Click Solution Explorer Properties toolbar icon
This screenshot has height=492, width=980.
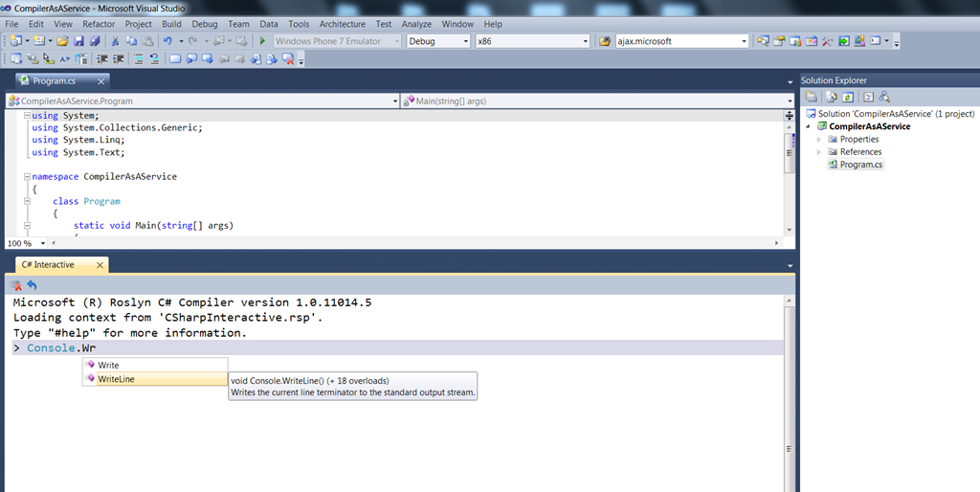click(x=812, y=97)
